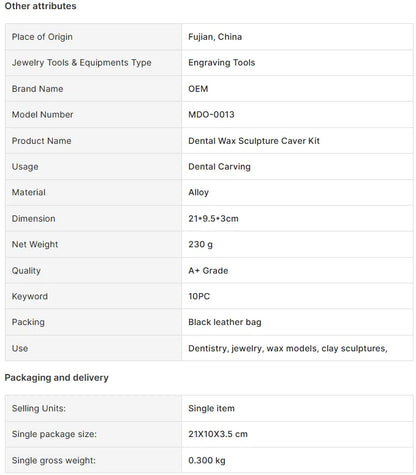The width and height of the screenshot is (416, 475).
Task: Select the 'Engraving Tools' value cell
Action: click(297, 63)
